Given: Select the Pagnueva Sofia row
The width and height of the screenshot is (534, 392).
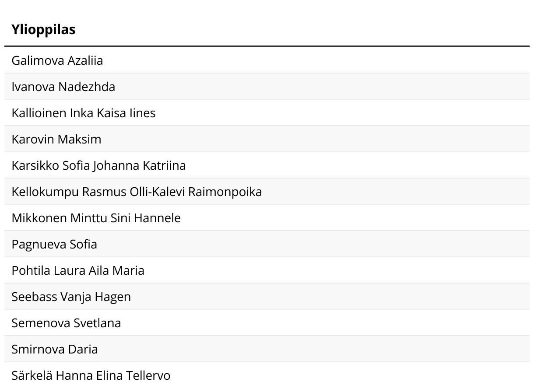Looking at the screenshot, I should pos(54,244).
